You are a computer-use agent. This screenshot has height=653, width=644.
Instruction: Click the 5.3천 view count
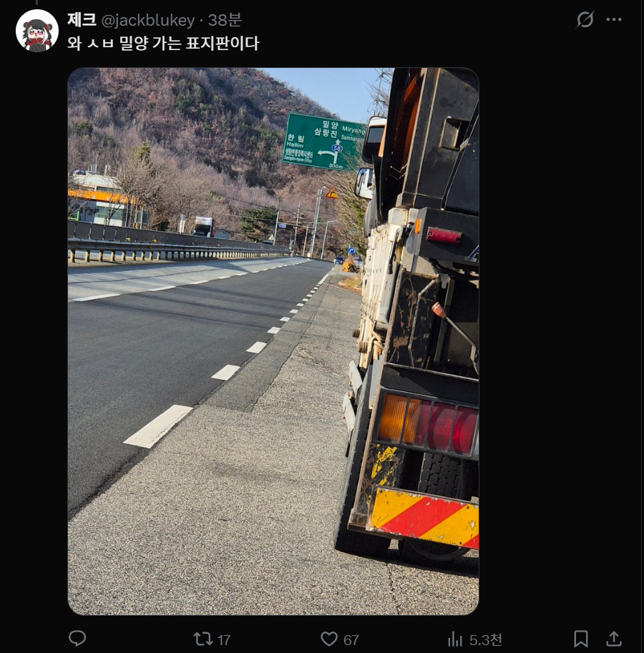486,639
